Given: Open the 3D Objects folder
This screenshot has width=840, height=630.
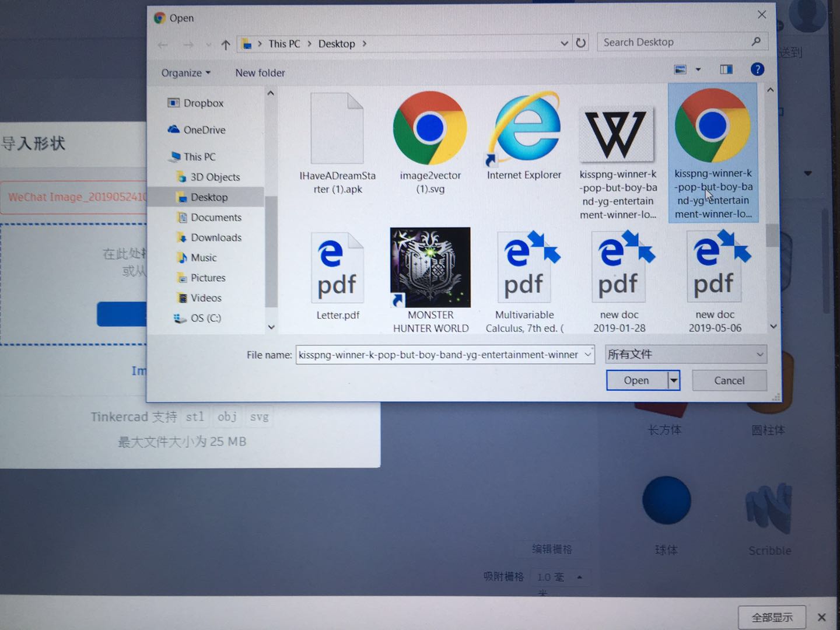Looking at the screenshot, I should (x=208, y=177).
